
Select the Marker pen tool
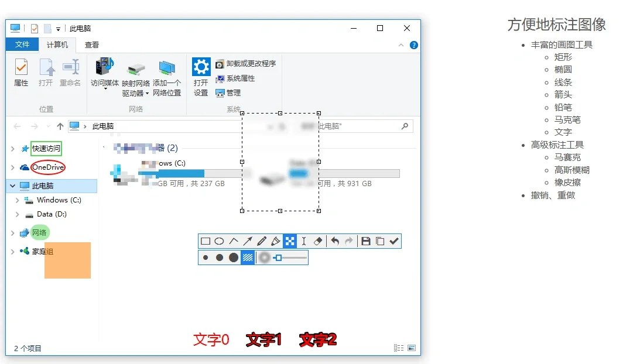(x=276, y=241)
